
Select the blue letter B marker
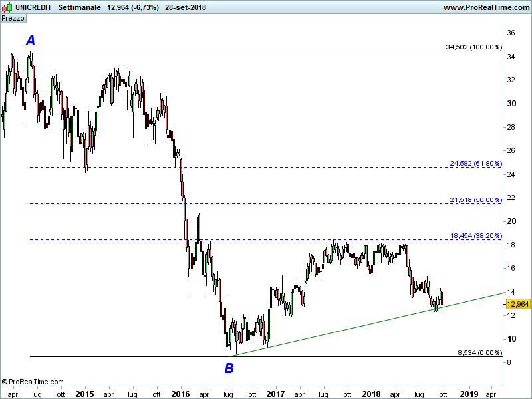click(229, 368)
